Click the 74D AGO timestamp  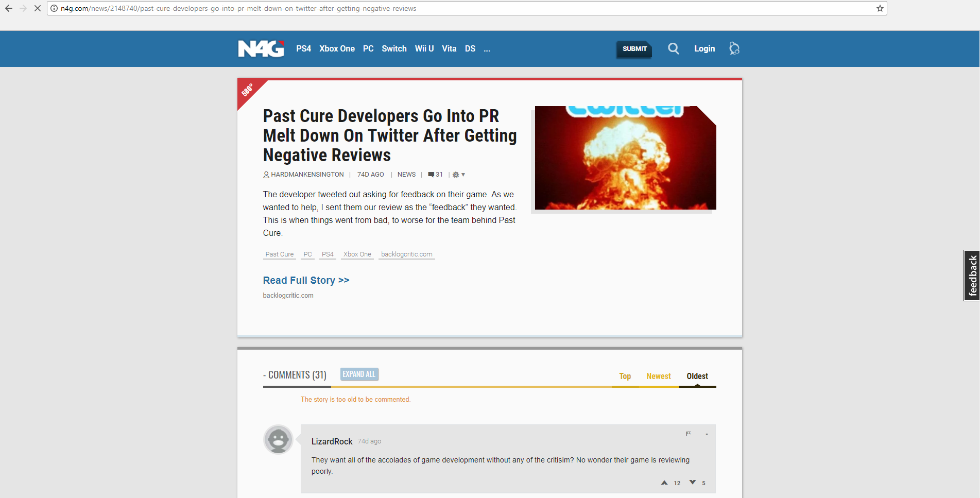[371, 175]
